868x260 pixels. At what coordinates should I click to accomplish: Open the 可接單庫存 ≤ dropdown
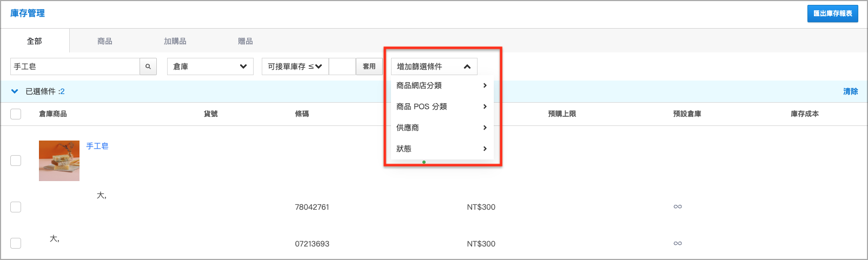(295, 66)
